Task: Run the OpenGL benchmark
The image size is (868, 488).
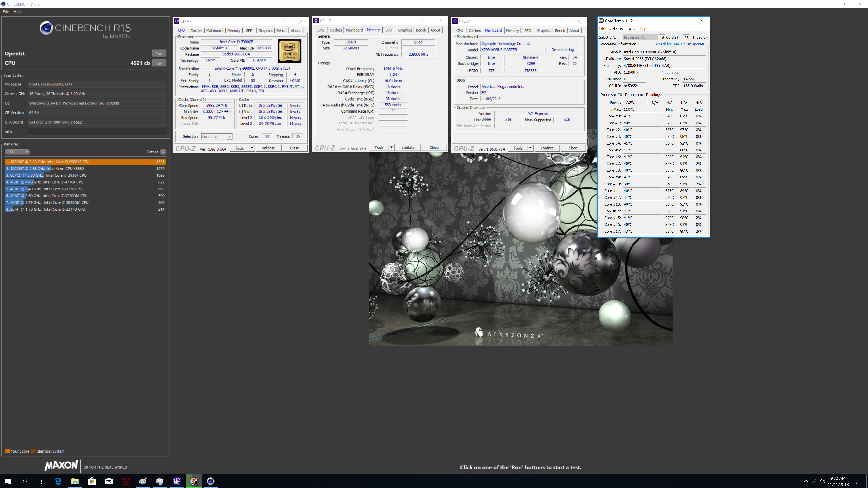Action: pos(159,54)
